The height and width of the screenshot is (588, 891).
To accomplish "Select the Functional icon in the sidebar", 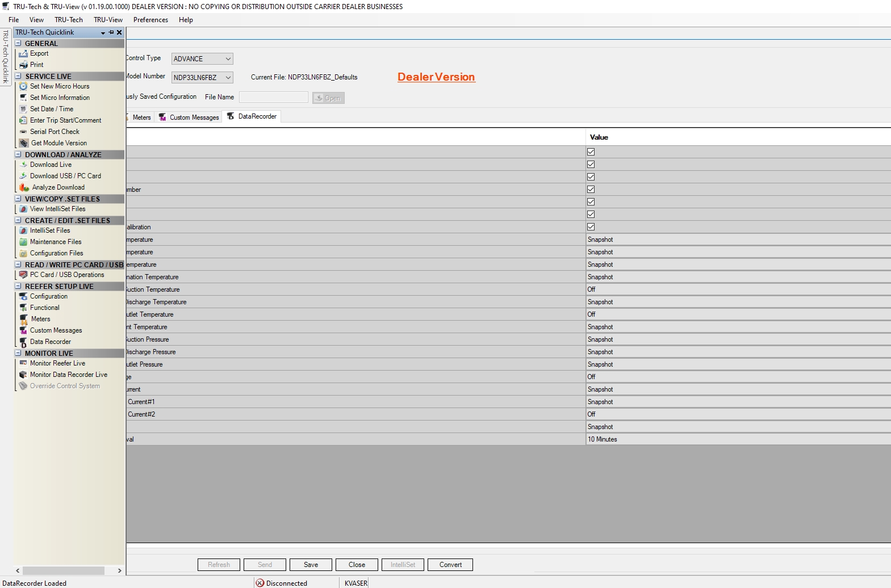I will coord(23,308).
